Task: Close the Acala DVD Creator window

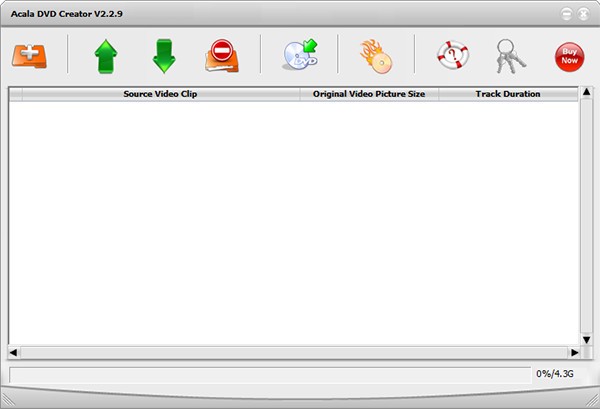Action: point(583,15)
